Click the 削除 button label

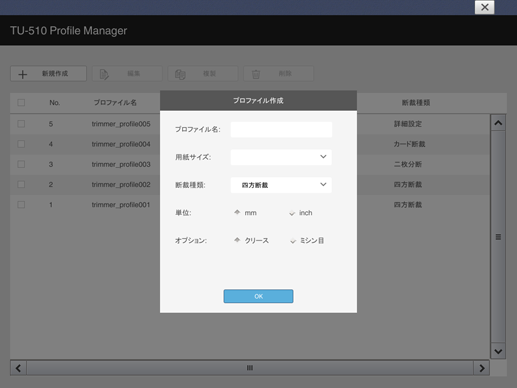click(285, 73)
